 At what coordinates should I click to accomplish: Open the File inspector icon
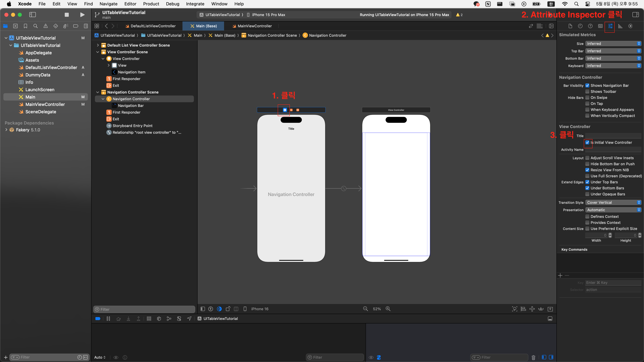570,26
